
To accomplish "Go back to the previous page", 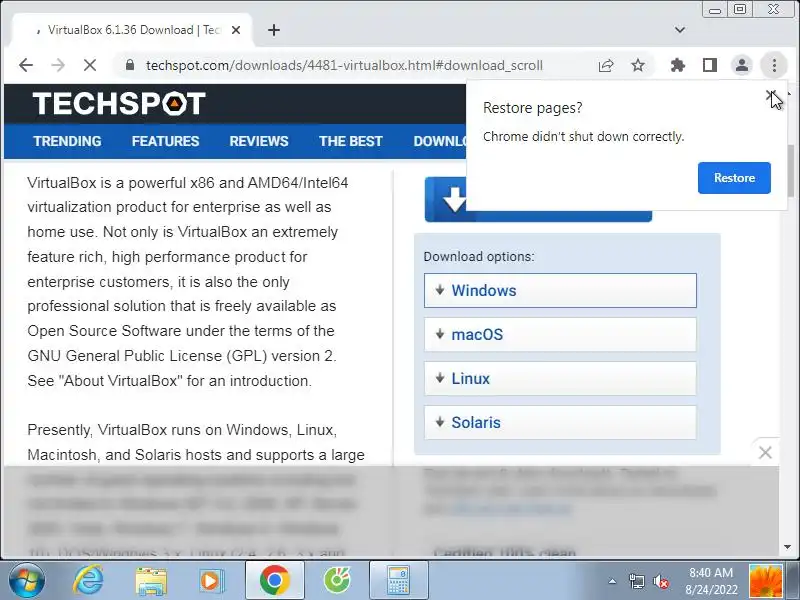I will pyautogui.click(x=26, y=65).
